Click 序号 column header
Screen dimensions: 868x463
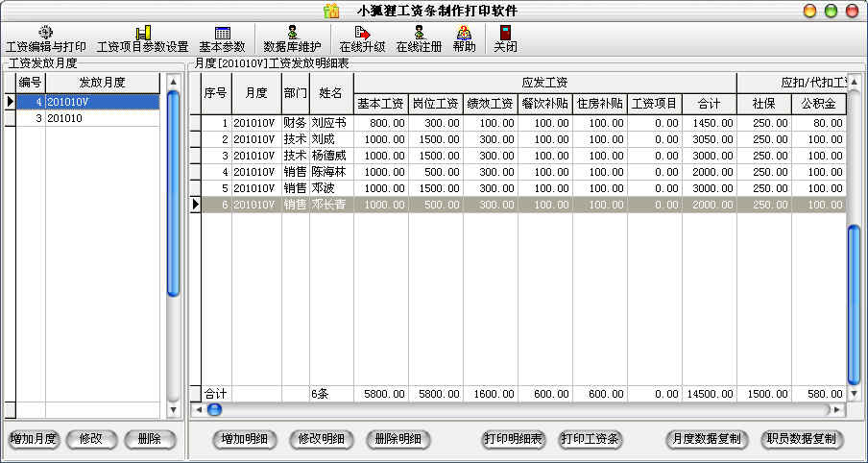pos(216,93)
